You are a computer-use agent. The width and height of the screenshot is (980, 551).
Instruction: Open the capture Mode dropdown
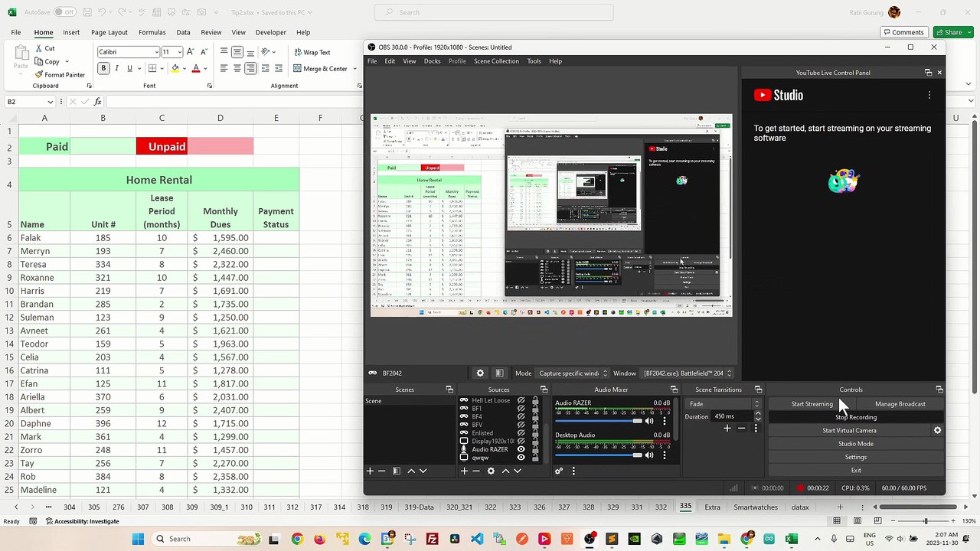coord(573,373)
